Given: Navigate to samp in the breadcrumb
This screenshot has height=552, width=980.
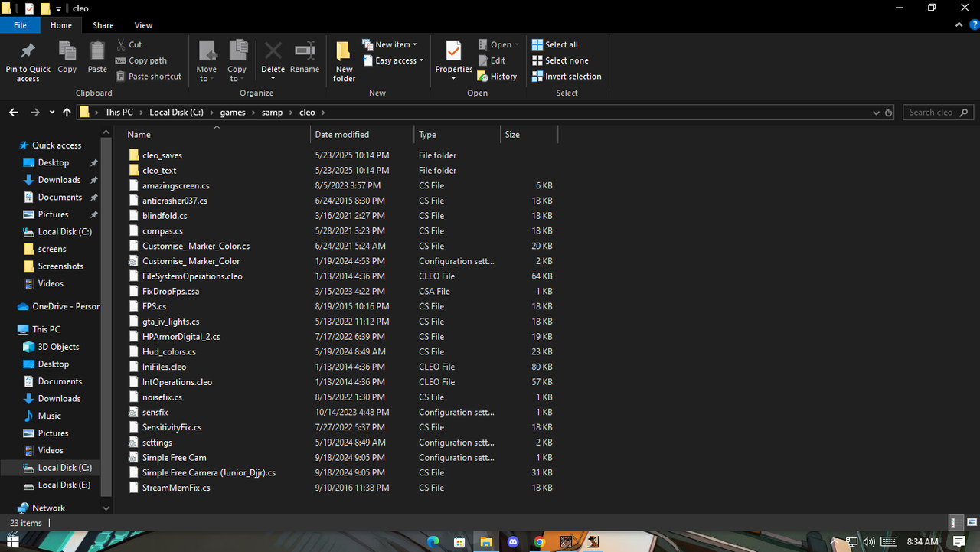Looking at the screenshot, I should pos(272,113).
